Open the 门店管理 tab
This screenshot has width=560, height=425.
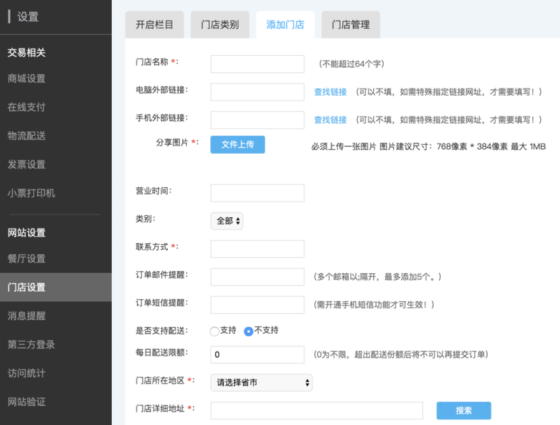pos(351,25)
